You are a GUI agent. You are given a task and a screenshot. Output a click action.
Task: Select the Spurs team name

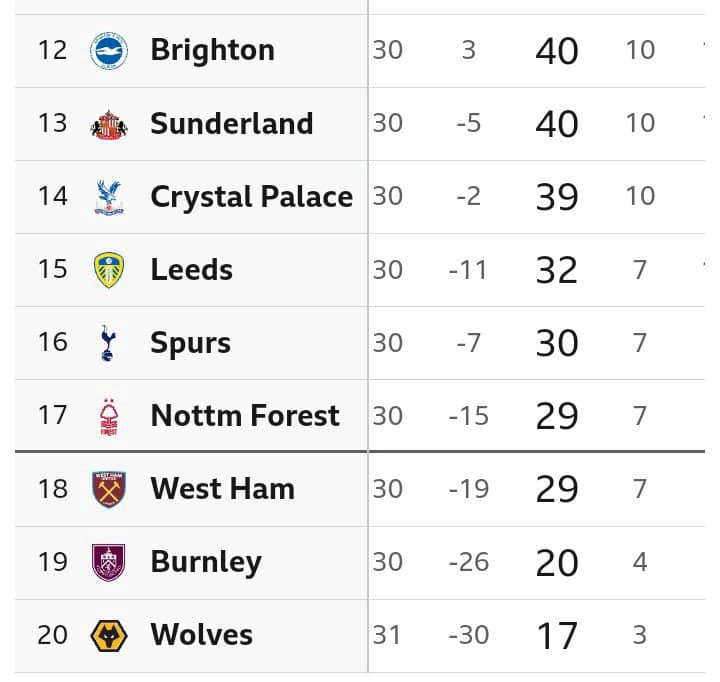click(190, 342)
